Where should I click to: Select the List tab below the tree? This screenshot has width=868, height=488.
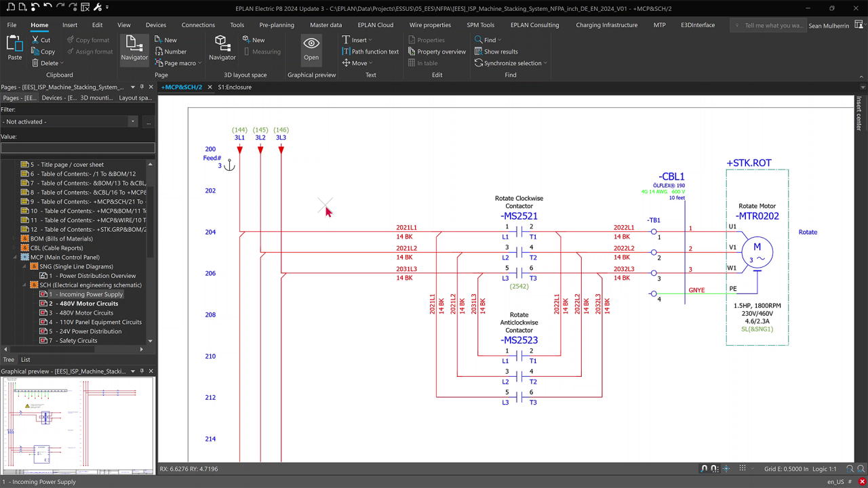coord(25,359)
